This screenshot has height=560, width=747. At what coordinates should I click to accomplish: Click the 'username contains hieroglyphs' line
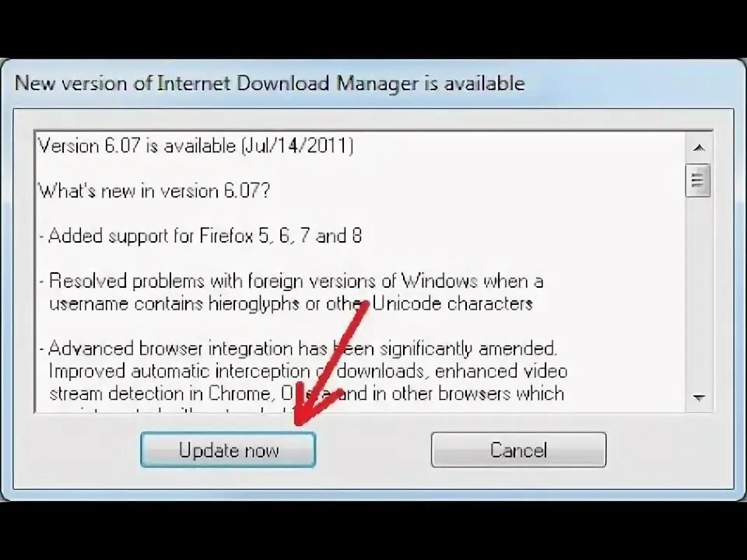point(290,304)
